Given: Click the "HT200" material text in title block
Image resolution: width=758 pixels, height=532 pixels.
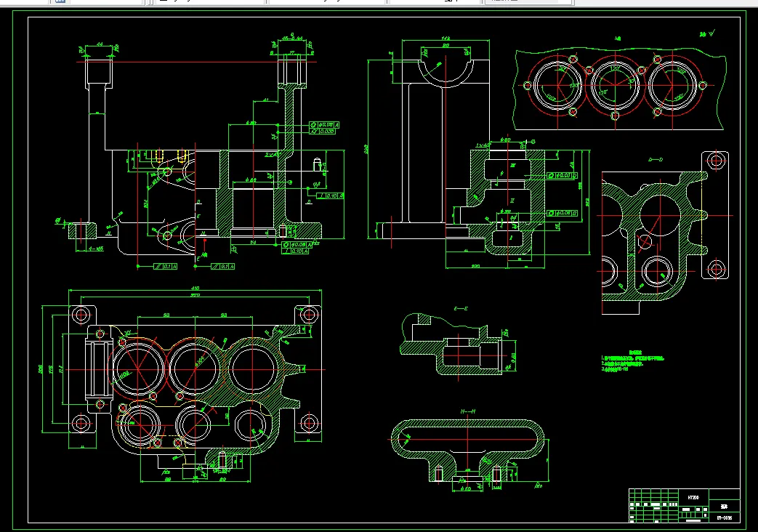Looking at the screenshot, I should (x=693, y=497).
